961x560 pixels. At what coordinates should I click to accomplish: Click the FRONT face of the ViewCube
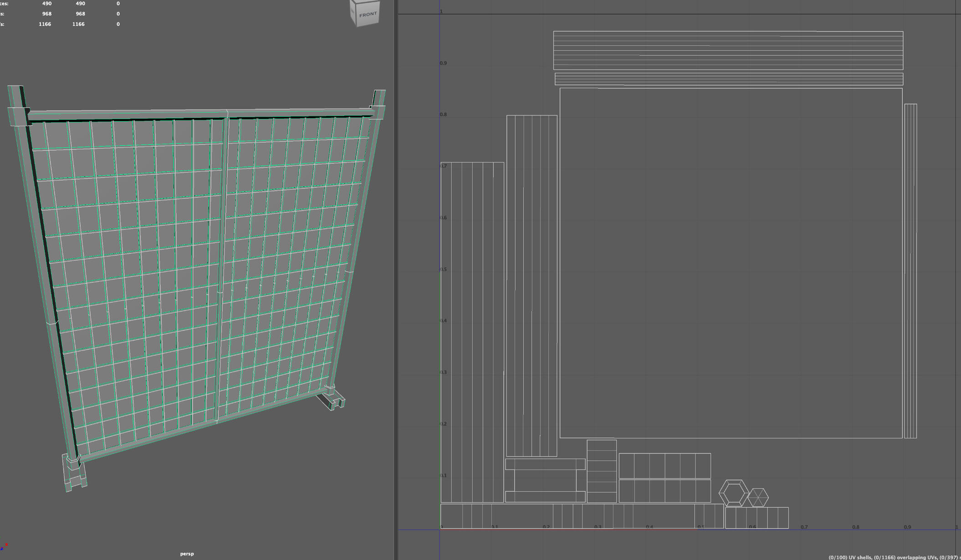pyautogui.click(x=367, y=15)
